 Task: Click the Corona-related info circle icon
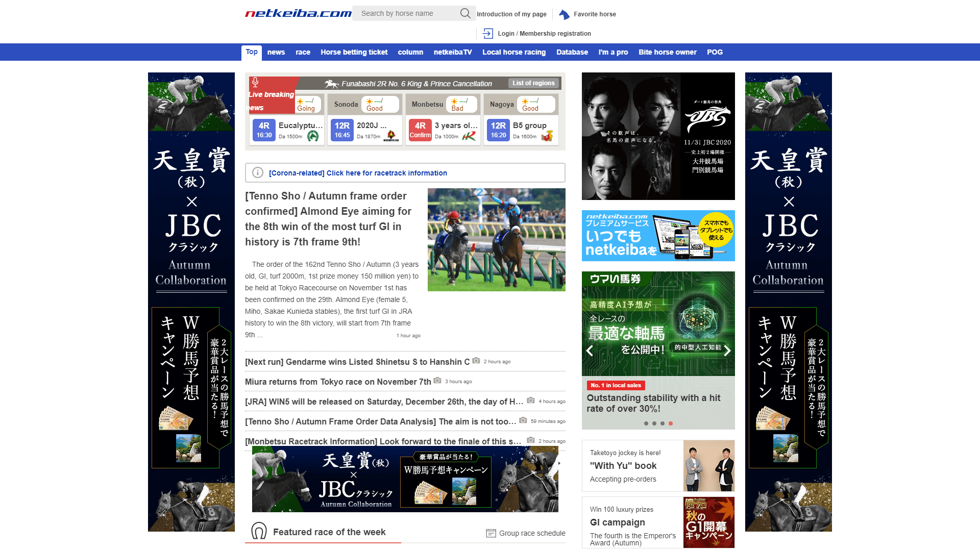point(258,173)
